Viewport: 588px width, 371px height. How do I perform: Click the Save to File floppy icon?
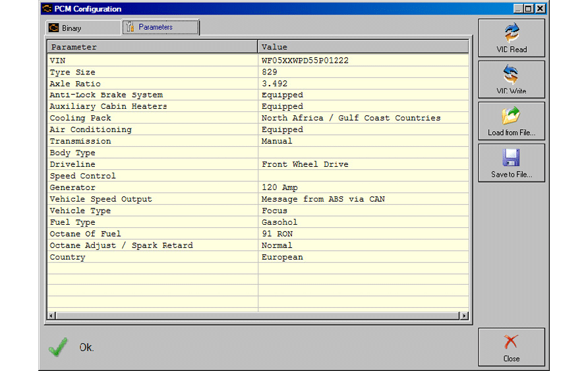512,158
